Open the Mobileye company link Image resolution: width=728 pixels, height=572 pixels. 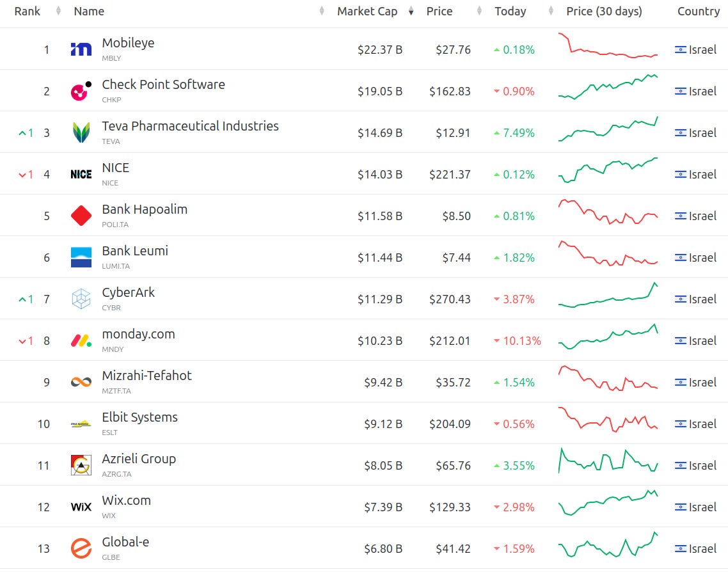[128, 43]
